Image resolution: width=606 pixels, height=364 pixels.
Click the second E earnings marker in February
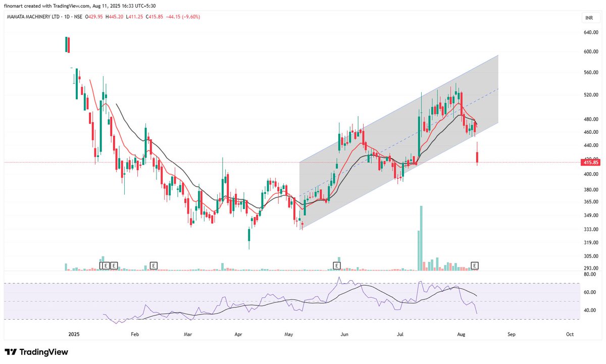pos(114,265)
